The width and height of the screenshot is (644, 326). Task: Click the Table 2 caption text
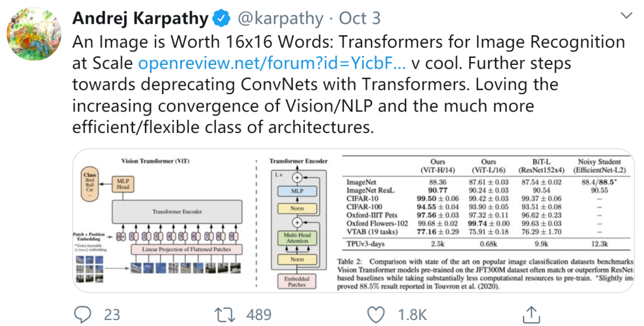click(486, 275)
